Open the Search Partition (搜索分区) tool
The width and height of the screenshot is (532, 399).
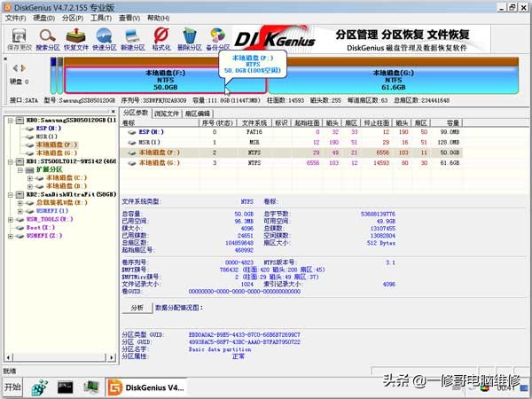[48, 39]
